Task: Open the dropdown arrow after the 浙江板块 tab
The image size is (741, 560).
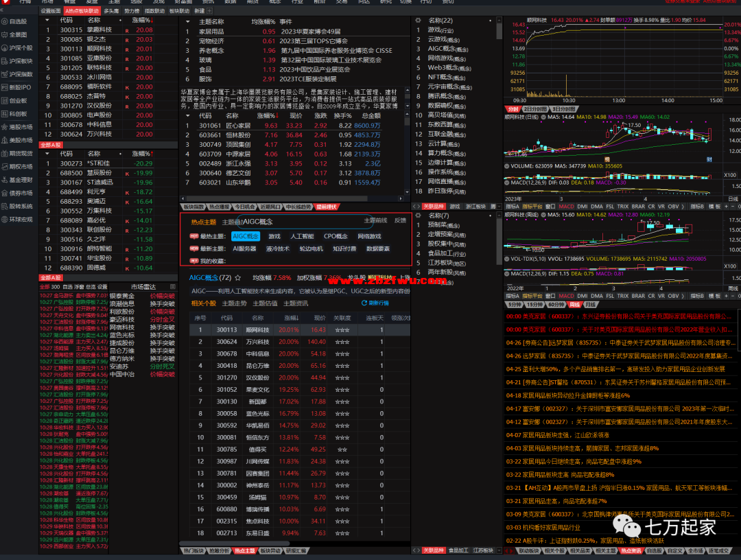Action: pyautogui.click(x=499, y=207)
